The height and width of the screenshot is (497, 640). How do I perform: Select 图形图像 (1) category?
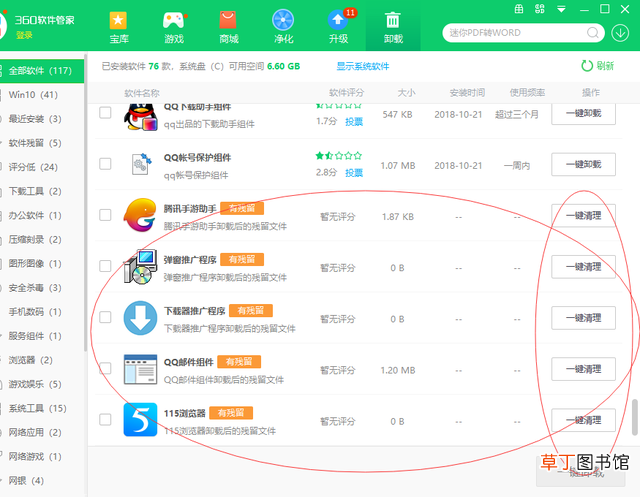click(x=42, y=264)
